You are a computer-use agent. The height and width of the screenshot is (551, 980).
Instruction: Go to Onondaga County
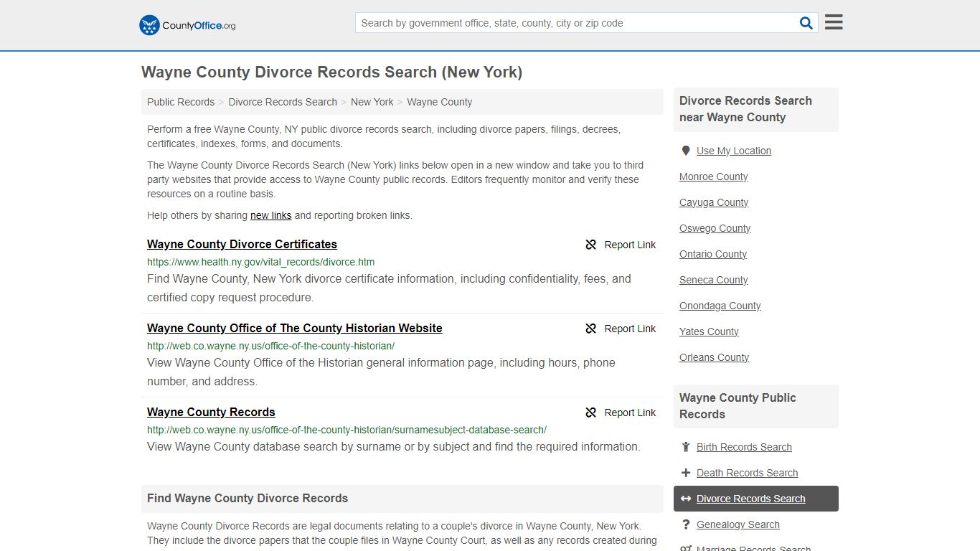pos(720,306)
